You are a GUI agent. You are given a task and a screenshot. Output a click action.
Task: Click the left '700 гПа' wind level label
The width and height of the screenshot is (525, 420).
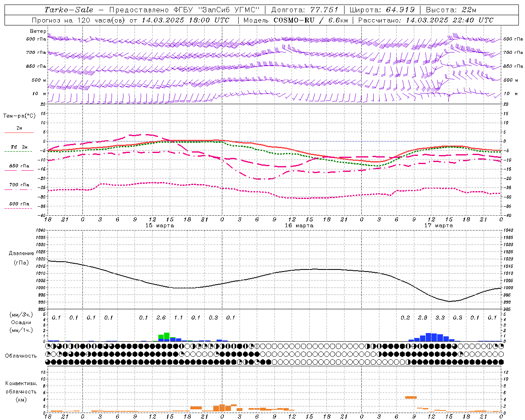coord(36,52)
